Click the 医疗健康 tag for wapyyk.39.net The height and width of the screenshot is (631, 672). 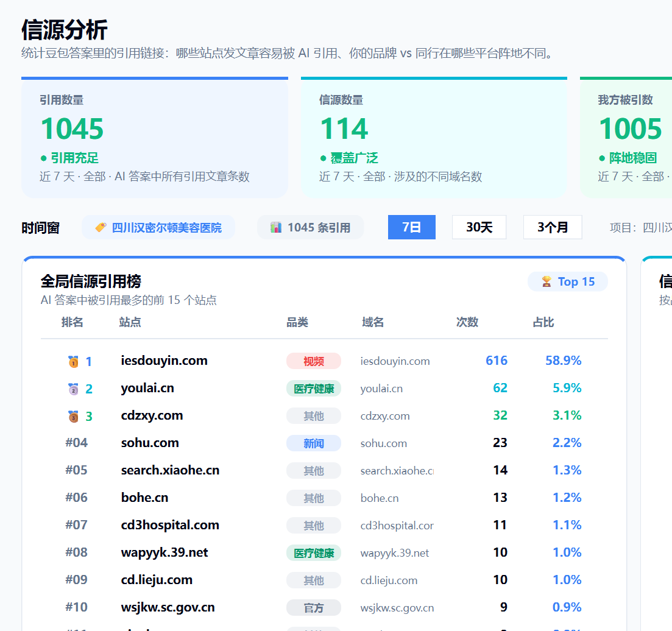(x=314, y=553)
